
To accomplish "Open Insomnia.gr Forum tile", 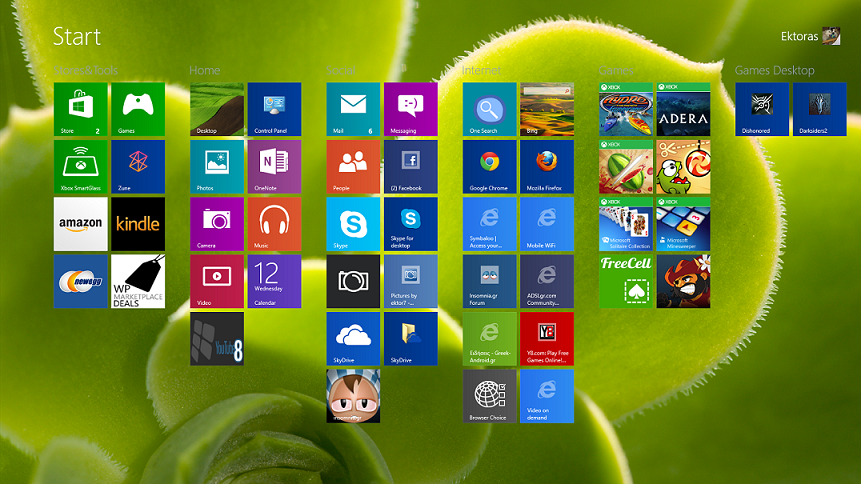I will (489, 281).
